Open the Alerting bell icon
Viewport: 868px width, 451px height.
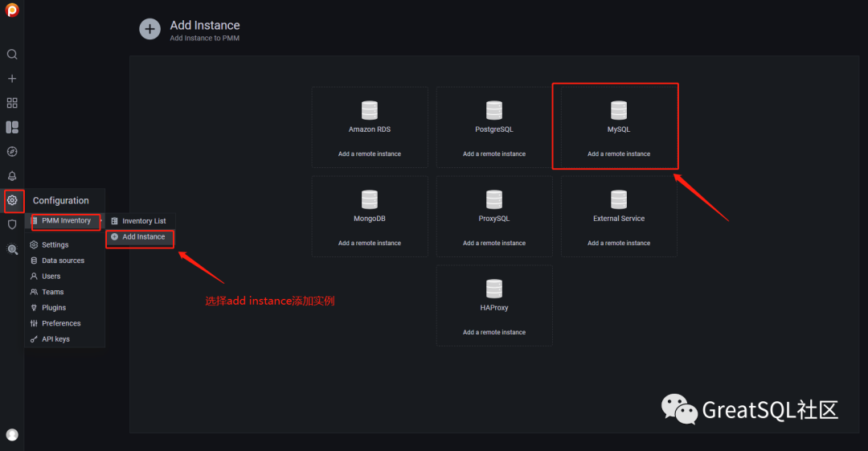click(x=11, y=176)
